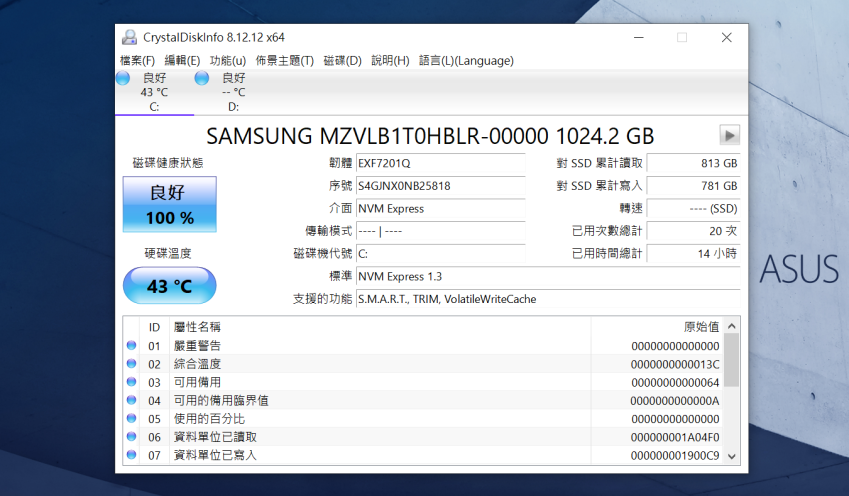Click status orb of attribute 03 可用備用
The image size is (849, 496).
point(131,382)
